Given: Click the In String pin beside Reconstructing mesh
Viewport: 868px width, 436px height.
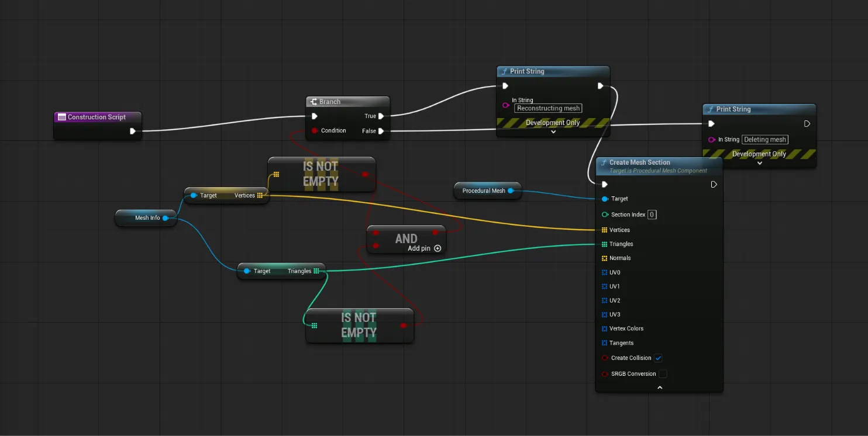Looking at the screenshot, I should (x=506, y=105).
